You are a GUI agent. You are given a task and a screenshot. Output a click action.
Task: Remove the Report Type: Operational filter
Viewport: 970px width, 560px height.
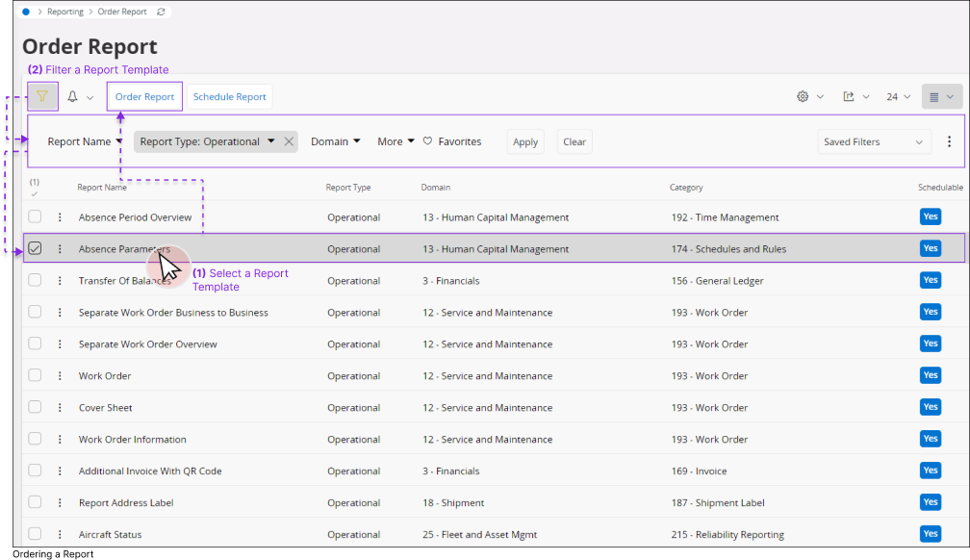click(289, 141)
